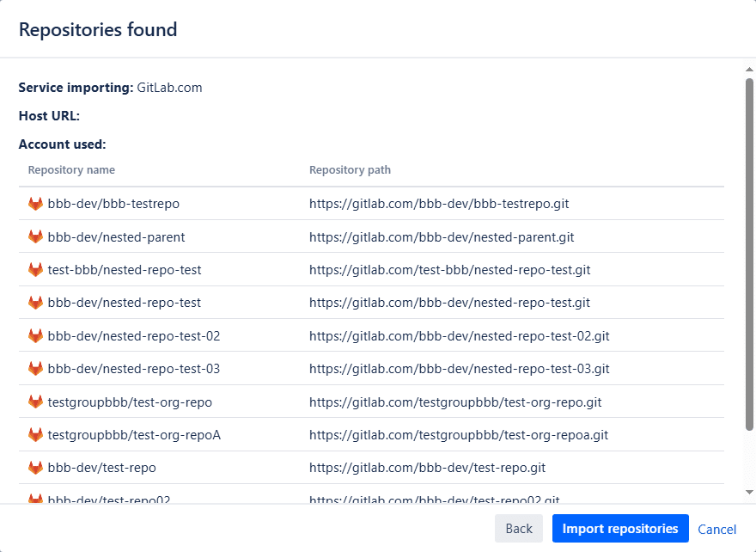Click the test-org-repoa.git repository path
Viewport: 756px width, 552px height.
[459, 435]
